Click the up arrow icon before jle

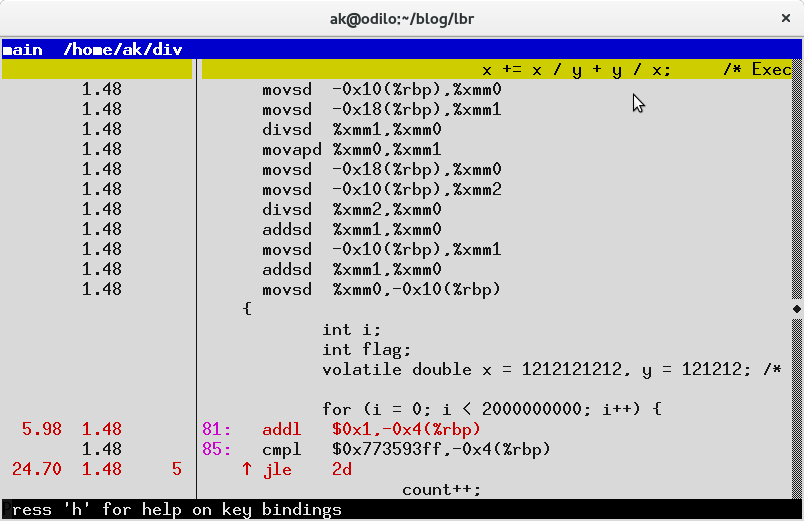(247, 469)
